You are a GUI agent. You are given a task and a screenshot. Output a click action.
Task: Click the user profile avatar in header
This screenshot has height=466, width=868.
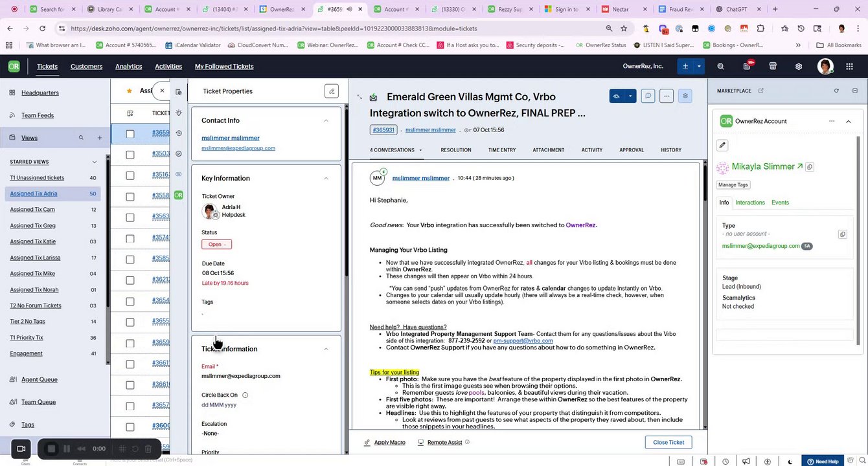click(825, 67)
